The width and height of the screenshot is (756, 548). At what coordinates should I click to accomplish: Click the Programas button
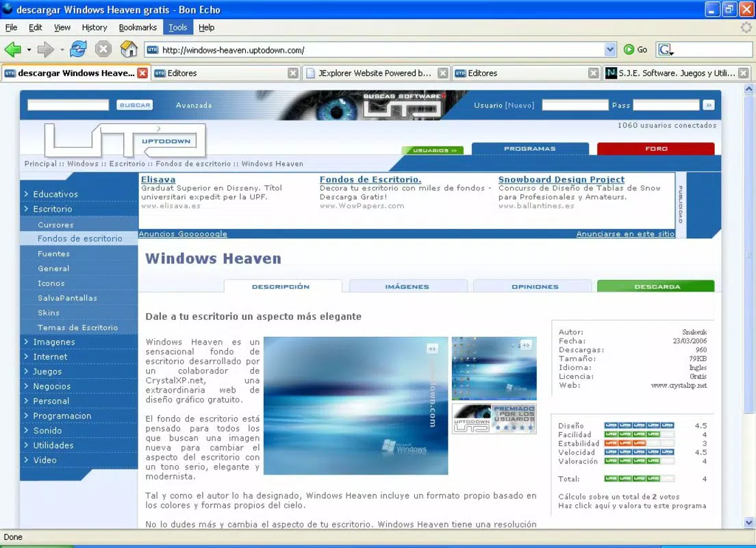[x=530, y=149]
